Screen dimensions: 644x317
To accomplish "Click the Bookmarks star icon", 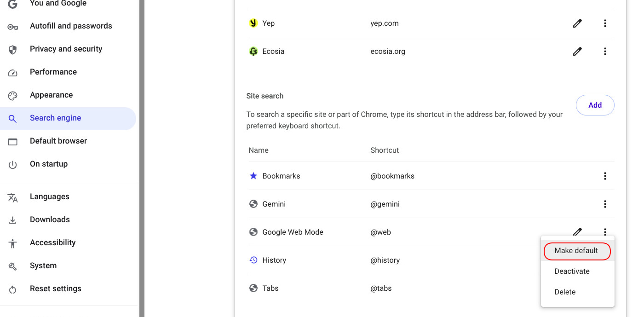I will point(253,176).
